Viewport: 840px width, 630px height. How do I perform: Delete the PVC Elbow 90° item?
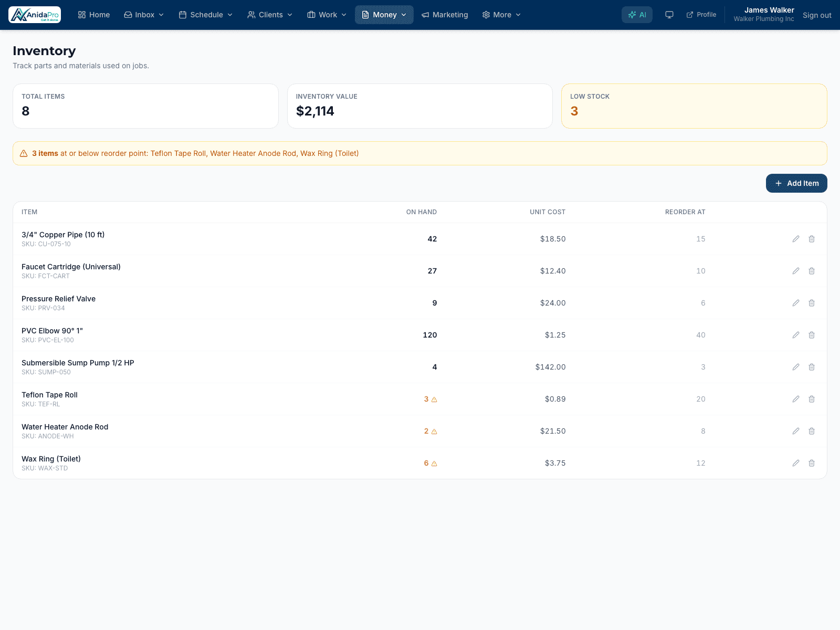[812, 335]
